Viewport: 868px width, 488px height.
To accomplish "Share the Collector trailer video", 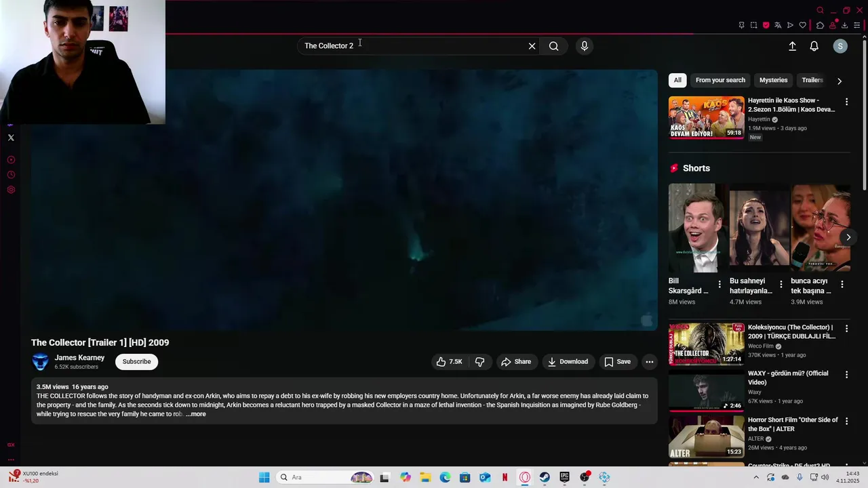I will tap(516, 362).
